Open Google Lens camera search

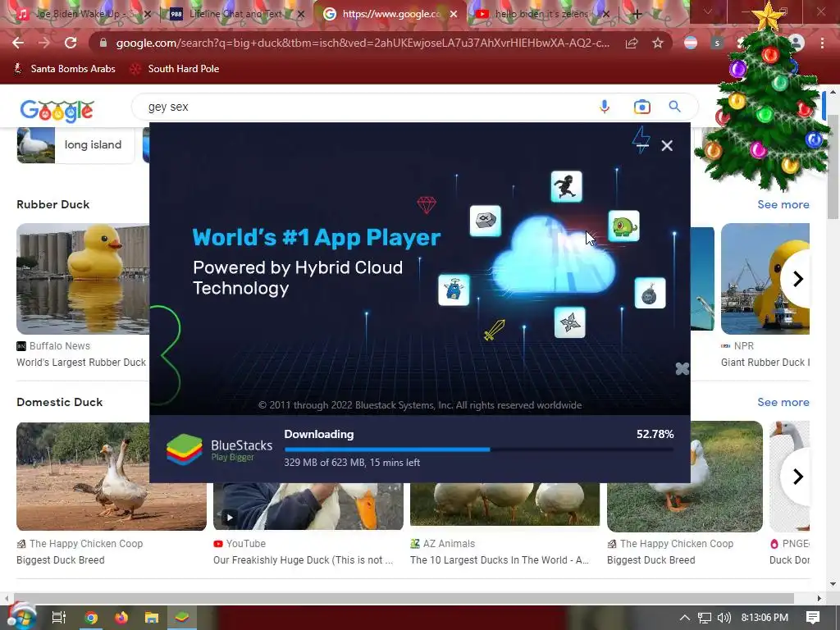coord(641,107)
